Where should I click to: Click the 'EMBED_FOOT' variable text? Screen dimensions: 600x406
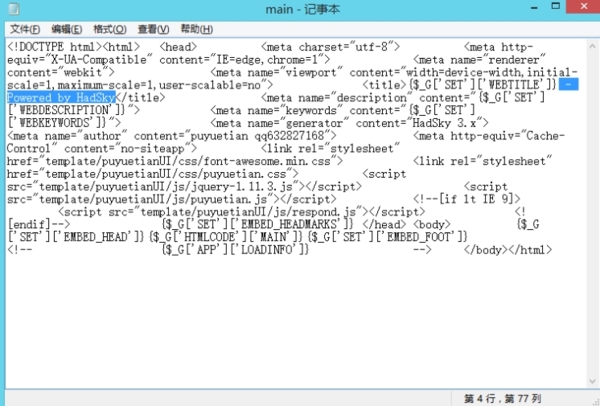click(420, 237)
